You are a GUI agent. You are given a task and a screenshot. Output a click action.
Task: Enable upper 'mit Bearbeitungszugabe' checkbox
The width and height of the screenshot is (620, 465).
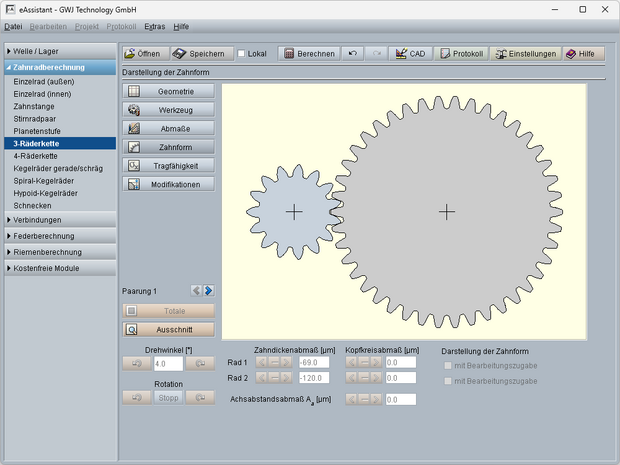tap(447, 365)
